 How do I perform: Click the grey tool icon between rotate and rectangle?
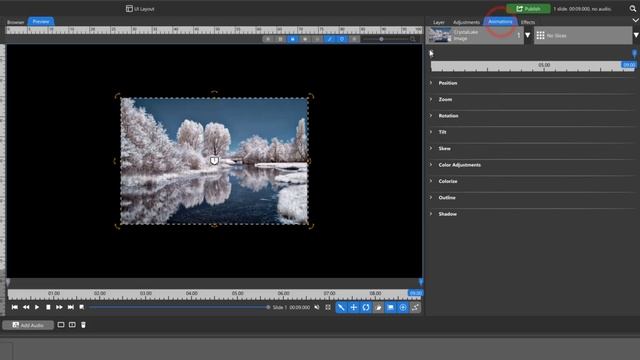tap(378, 307)
